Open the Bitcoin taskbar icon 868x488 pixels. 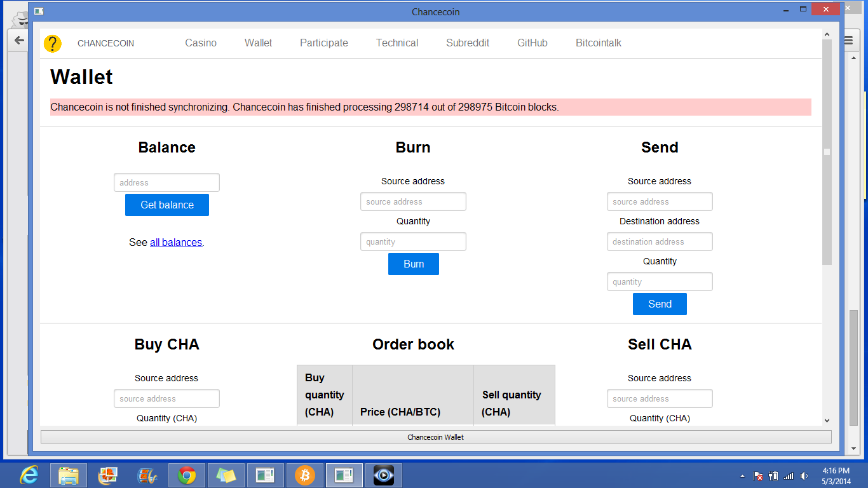pos(305,475)
